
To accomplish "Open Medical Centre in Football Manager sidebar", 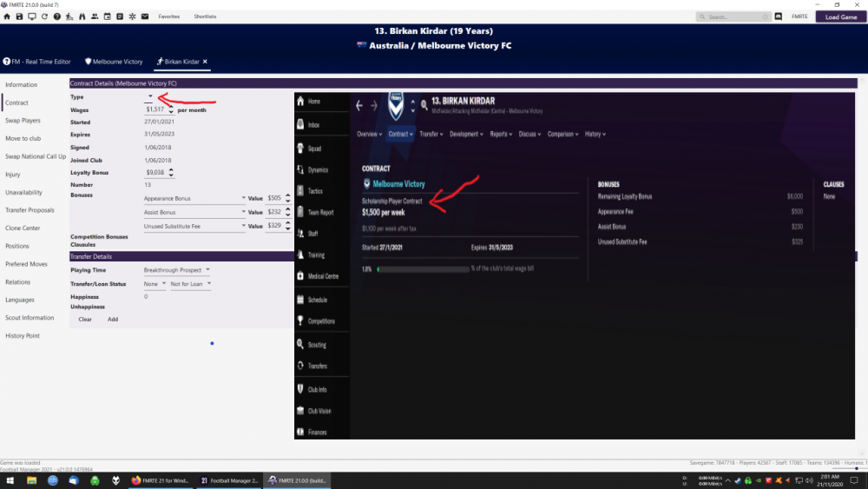I will (x=322, y=276).
